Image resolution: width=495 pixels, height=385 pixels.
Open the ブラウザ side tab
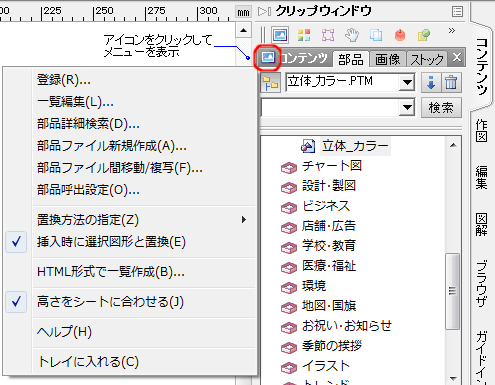click(x=481, y=283)
